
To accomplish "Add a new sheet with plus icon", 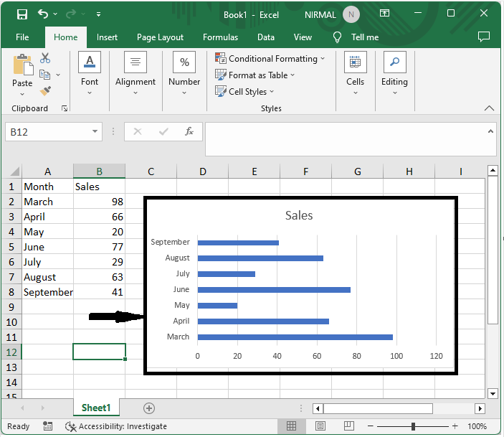I will coord(149,408).
